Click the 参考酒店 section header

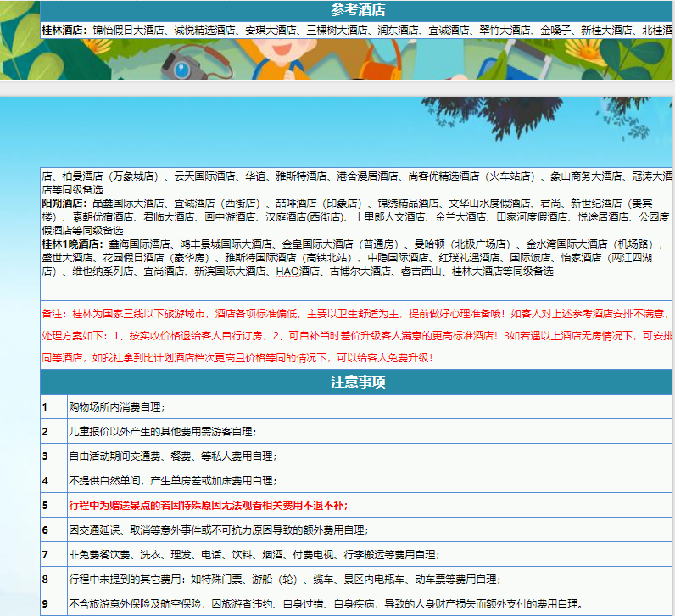point(357,10)
